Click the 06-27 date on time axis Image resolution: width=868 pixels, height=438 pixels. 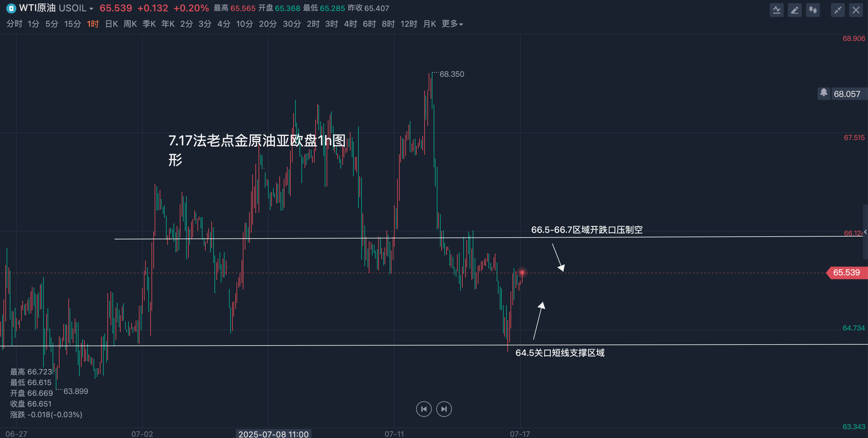coord(16,434)
